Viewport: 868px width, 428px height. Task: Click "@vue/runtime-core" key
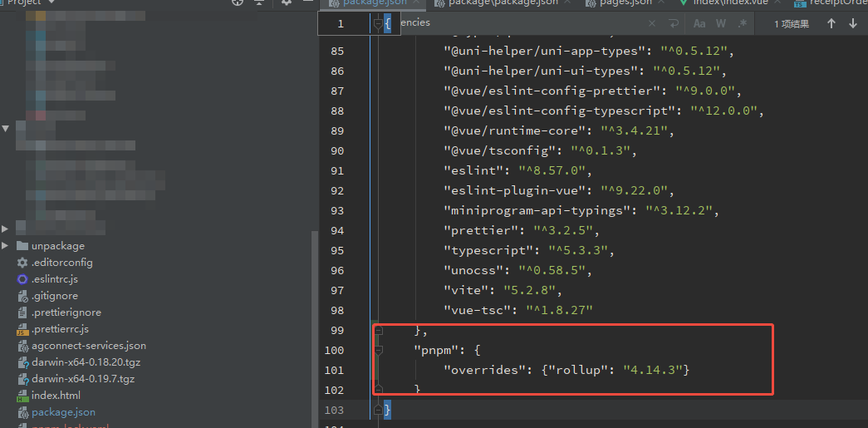pos(517,131)
